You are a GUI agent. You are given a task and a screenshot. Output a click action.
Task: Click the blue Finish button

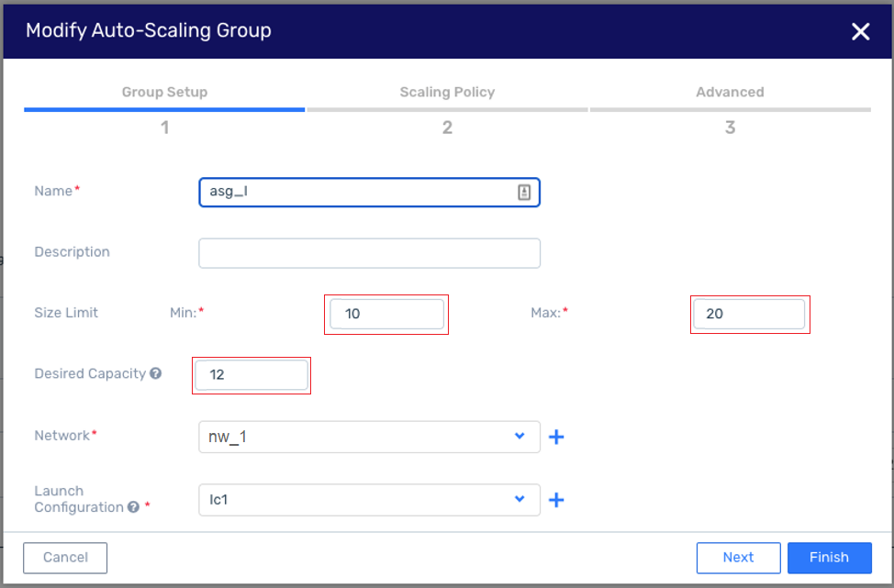click(x=830, y=558)
